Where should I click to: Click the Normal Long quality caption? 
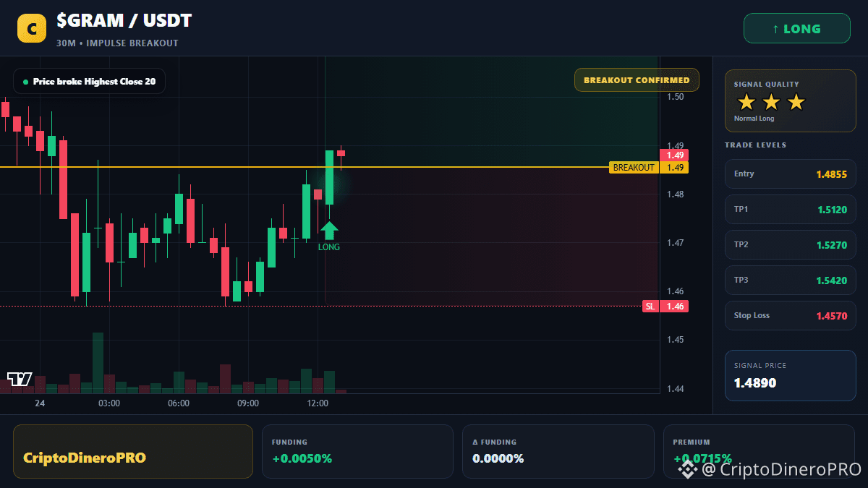click(754, 119)
